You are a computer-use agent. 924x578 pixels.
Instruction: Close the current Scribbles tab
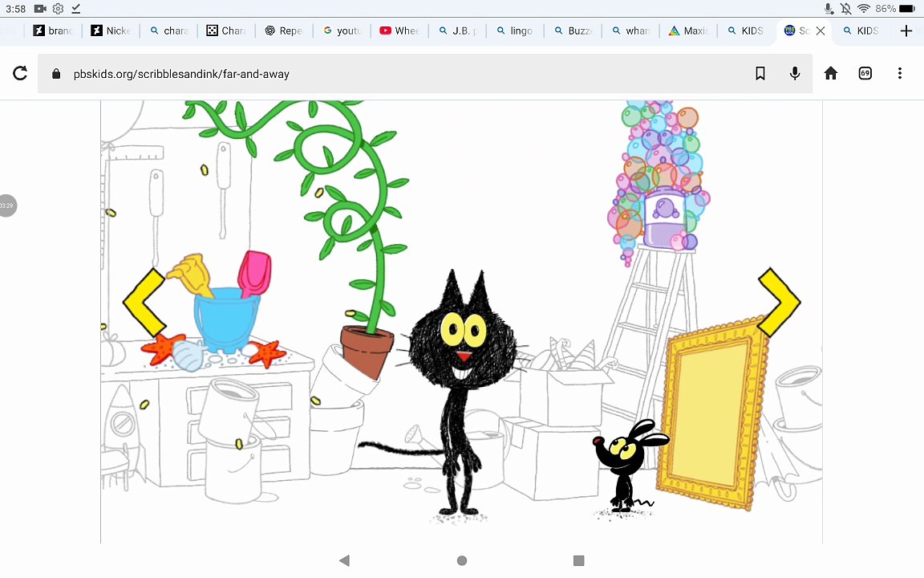821,31
